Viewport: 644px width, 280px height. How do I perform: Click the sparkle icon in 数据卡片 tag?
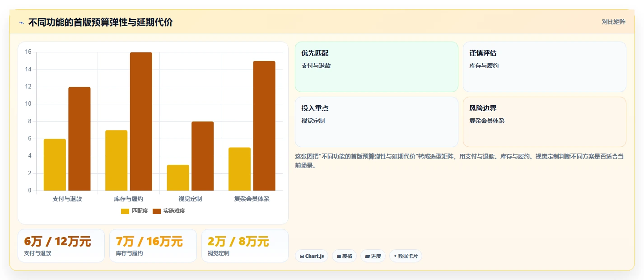point(395,256)
